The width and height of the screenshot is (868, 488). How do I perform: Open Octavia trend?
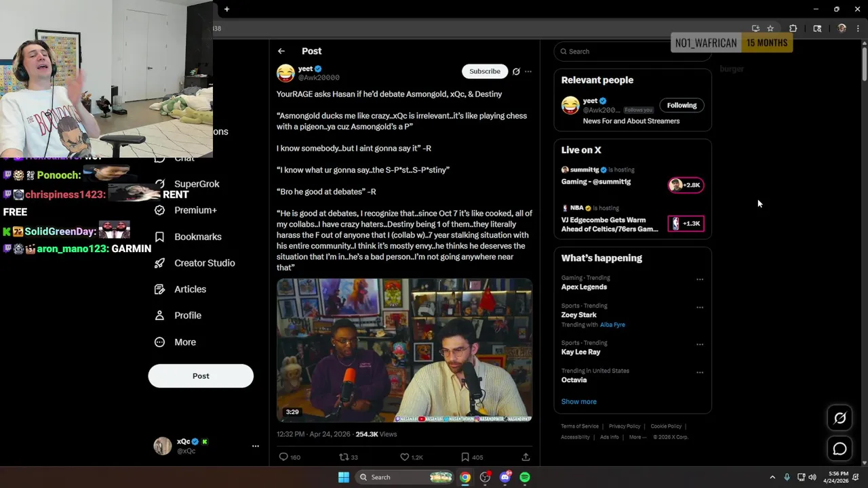(574, 380)
